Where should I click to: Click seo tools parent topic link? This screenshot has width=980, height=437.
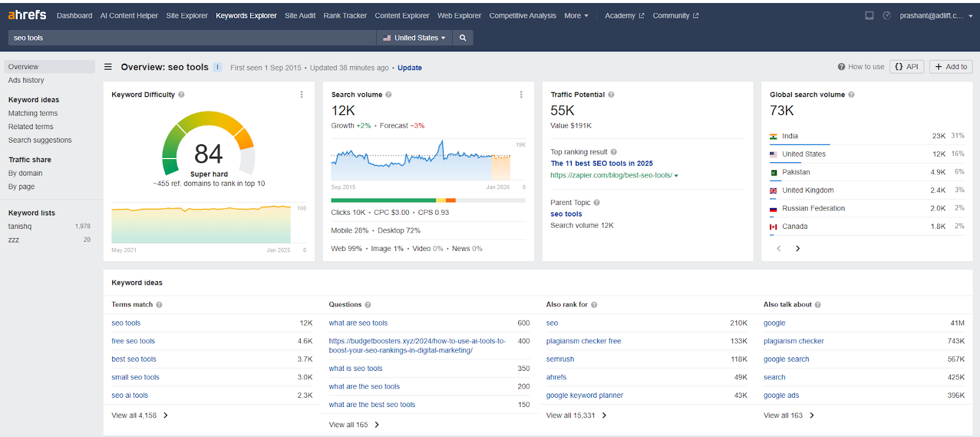click(x=566, y=214)
